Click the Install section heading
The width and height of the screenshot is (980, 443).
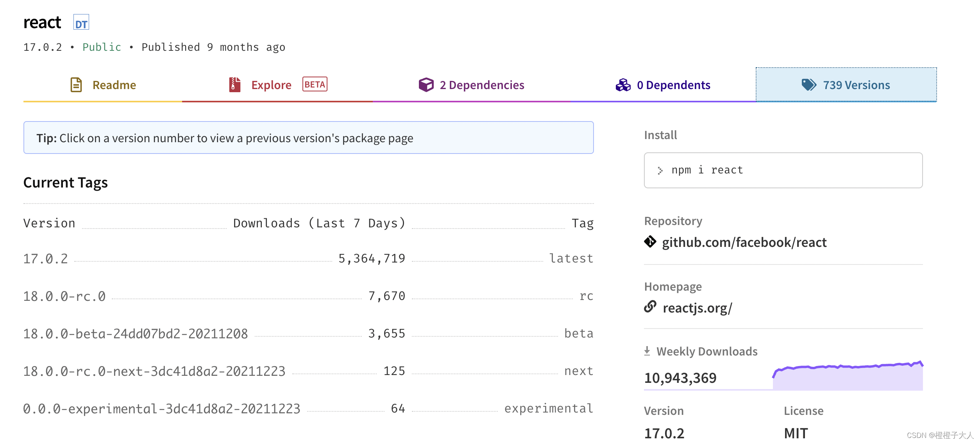[x=660, y=135]
